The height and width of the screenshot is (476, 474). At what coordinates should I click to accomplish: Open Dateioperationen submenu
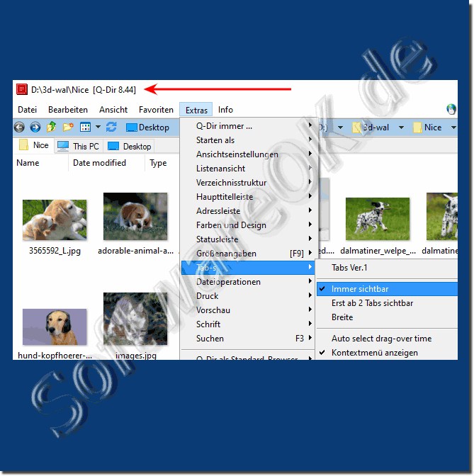[249, 282]
